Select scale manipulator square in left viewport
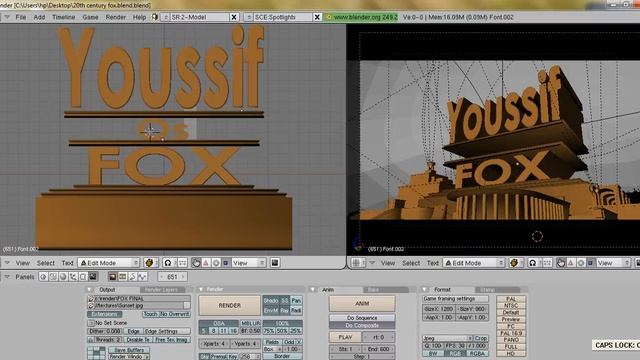 coord(226,263)
